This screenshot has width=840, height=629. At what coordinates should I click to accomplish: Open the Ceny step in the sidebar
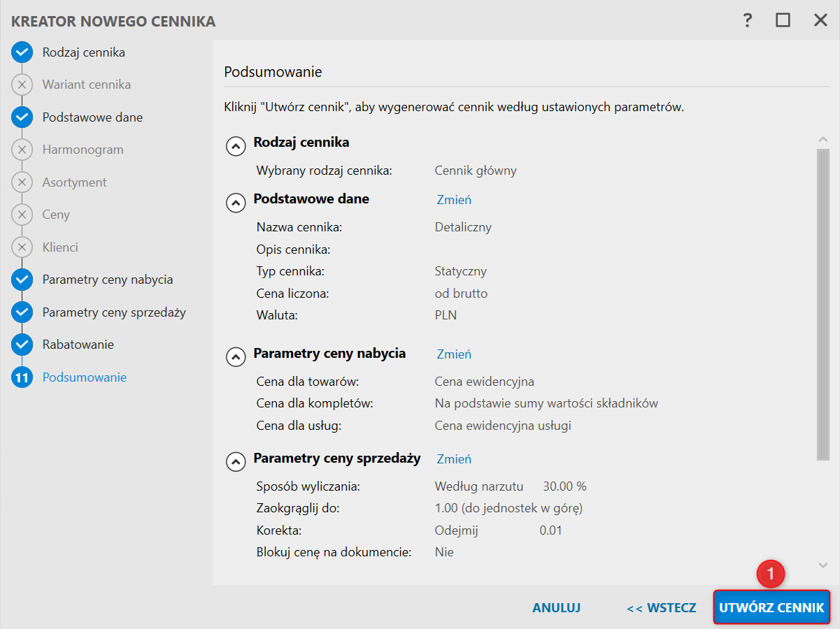coord(56,215)
